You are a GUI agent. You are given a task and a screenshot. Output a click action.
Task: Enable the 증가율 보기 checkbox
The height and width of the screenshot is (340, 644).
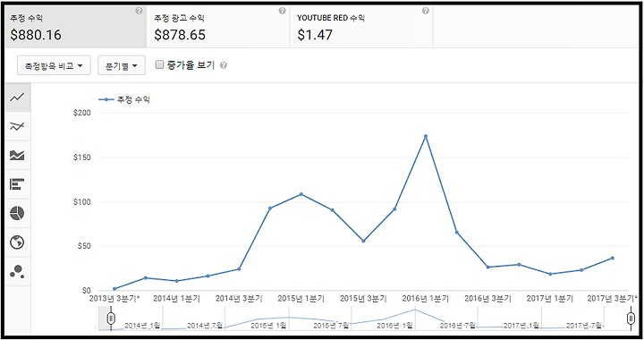[159, 64]
